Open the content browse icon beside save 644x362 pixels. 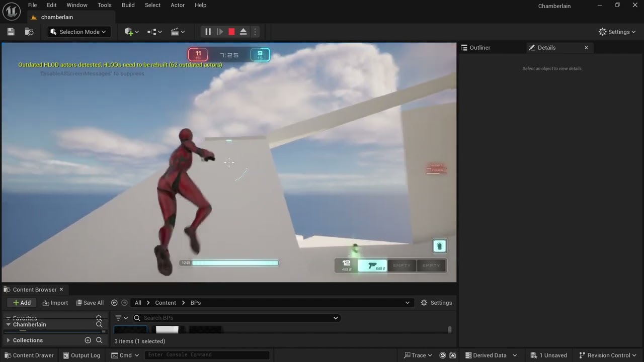(29, 32)
